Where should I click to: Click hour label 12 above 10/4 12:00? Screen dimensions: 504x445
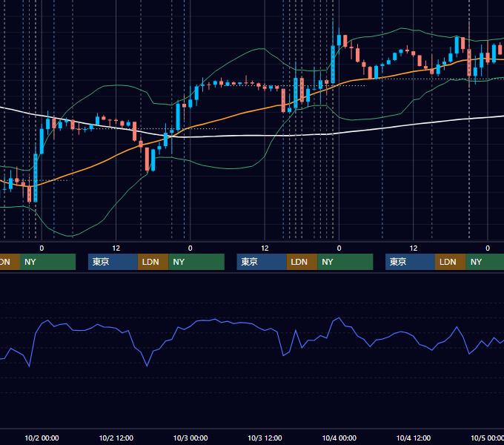pos(414,248)
